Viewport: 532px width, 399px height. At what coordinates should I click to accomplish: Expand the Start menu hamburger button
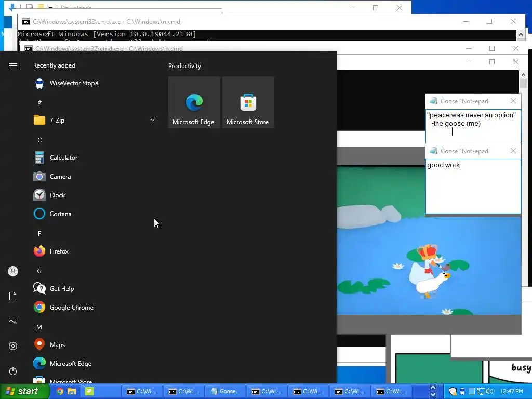pyautogui.click(x=13, y=65)
